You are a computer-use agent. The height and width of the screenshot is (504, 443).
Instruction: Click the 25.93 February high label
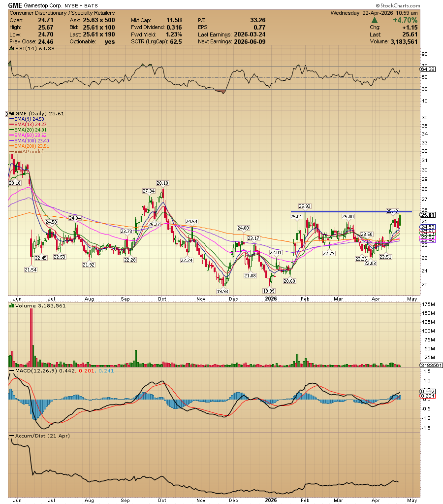pyautogui.click(x=305, y=206)
